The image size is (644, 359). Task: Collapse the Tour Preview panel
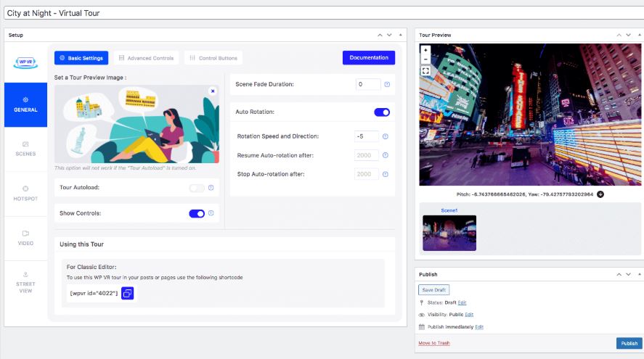pos(639,35)
